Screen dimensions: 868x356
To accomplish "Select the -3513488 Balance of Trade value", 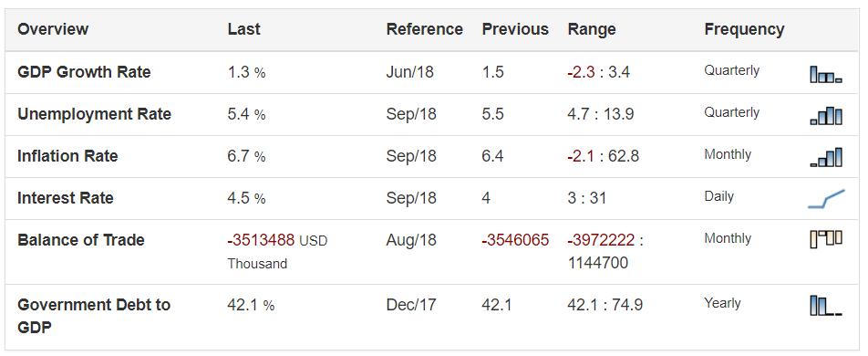I will tap(261, 241).
